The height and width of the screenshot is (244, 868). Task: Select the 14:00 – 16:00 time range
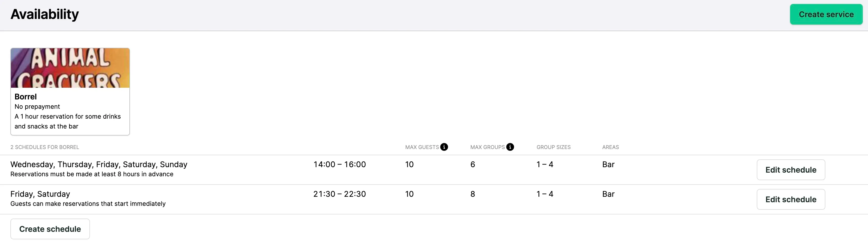(339, 164)
